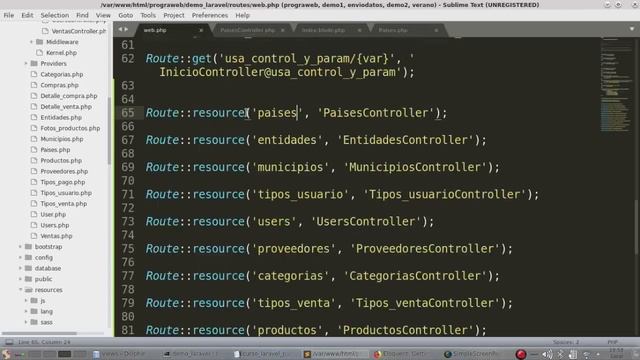The height and width of the screenshot is (360, 640).
Task: Expand the lang folder
Action: [x=26, y=311]
